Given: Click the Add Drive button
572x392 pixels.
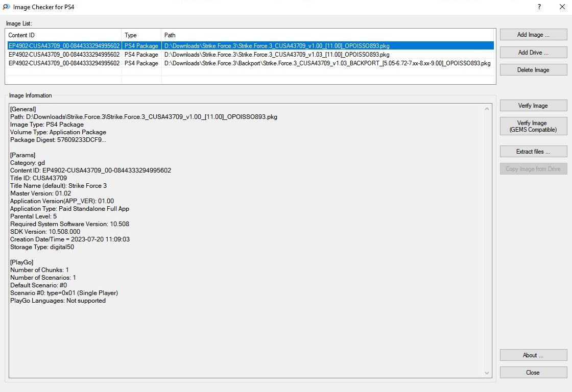Looking at the screenshot, I should (x=533, y=53).
